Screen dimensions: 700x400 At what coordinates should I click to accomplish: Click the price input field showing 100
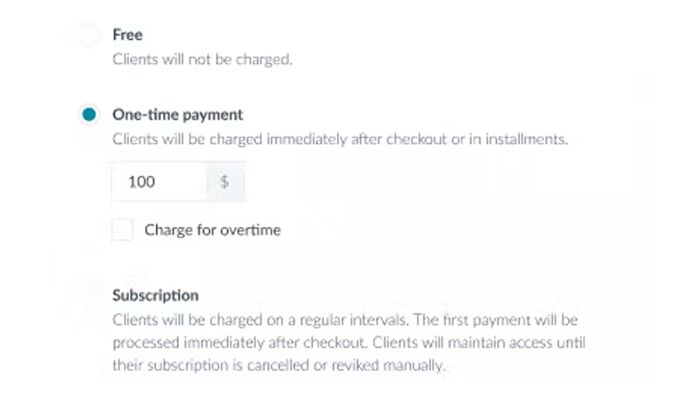[x=160, y=183]
